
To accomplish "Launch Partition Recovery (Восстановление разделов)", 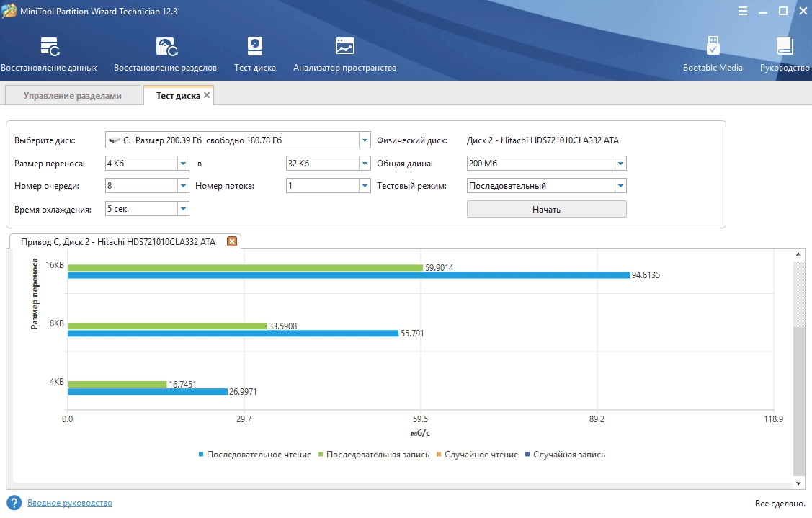I will pos(165,54).
